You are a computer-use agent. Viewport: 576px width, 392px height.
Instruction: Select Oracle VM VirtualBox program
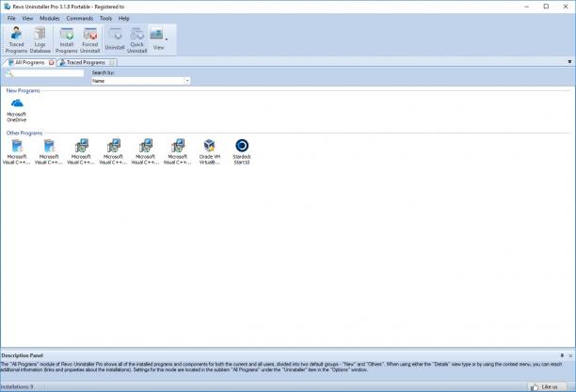tap(209, 151)
